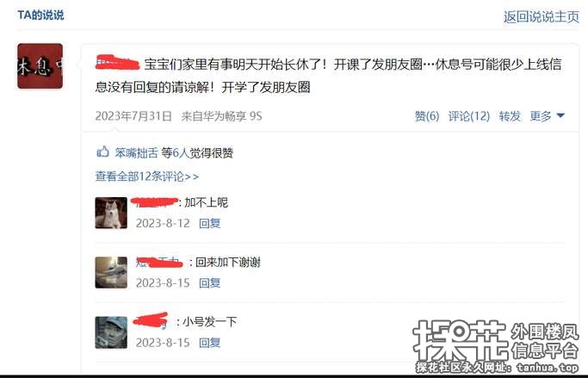
Task: Reply to the 小号发一下 comment
Action: click(x=209, y=343)
